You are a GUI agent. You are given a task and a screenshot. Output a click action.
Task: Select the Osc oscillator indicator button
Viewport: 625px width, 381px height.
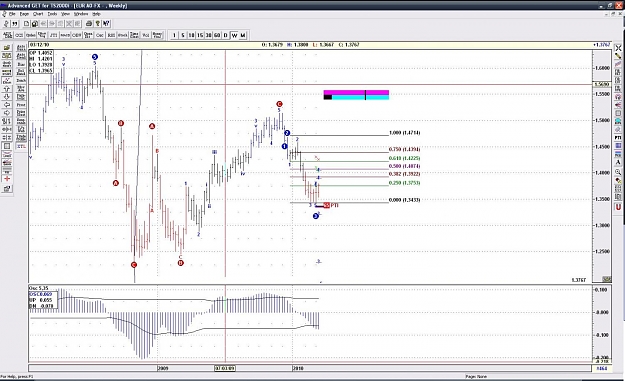tap(100, 35)
